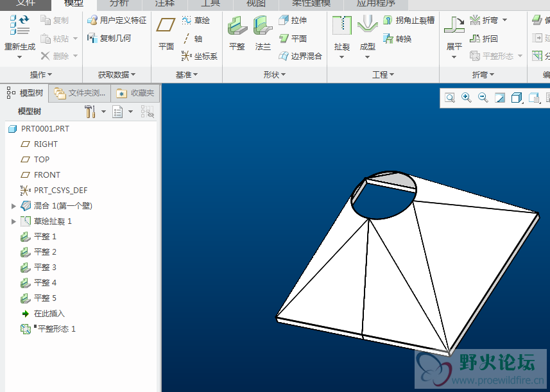Image resolution: width=550 pixels, height=392 pixels.
Task: Open the 收藏夹 favorites tab
Action: coord(135,93)
